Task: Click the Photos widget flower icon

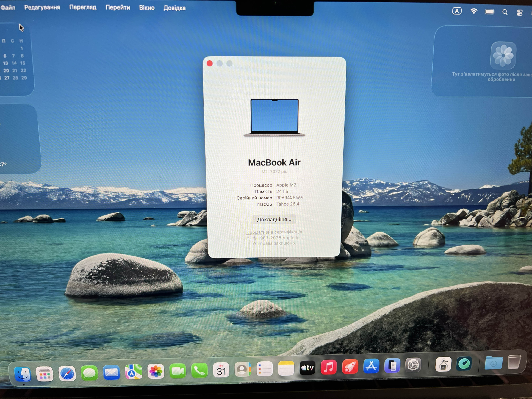Action: coord(503,56)
